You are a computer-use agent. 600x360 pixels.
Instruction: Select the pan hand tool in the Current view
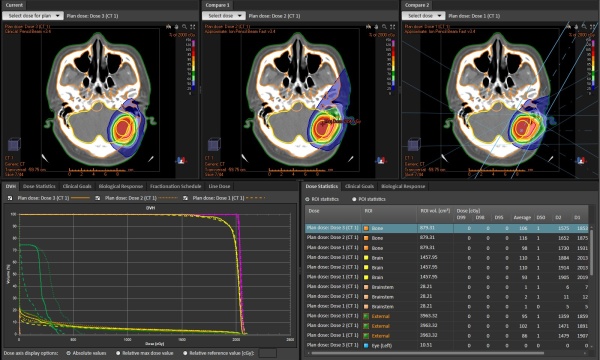click(x=176, y=27)
